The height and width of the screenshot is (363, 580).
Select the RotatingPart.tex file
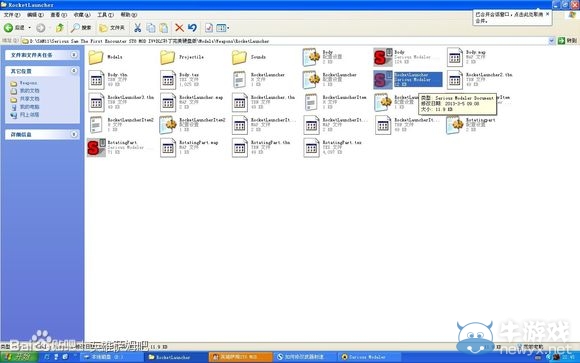point(333,147)
